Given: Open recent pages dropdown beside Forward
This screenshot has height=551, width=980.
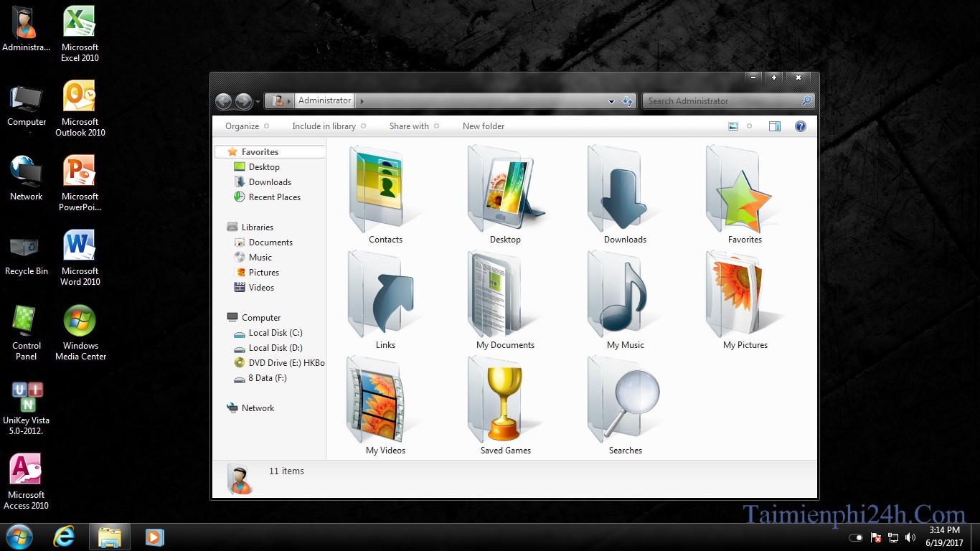Looking at the screenshot, I should click(258, 102).
